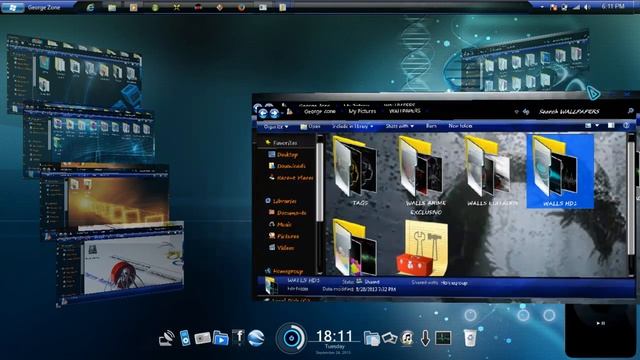Click the 6:11 PM taskbar clock
This screenshot has height=360, width=640.
(x=613, y=6)
